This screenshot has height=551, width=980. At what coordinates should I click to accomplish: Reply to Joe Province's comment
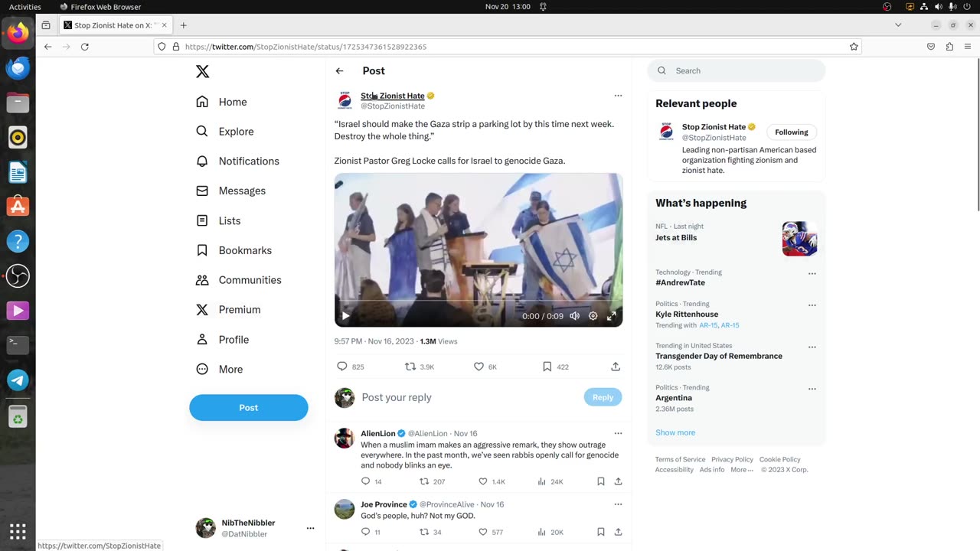coord(365,532)
